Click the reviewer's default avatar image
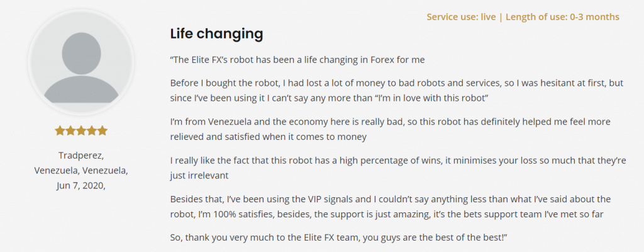The height and width of the screenshot is (252, 644). click(81, 62)
